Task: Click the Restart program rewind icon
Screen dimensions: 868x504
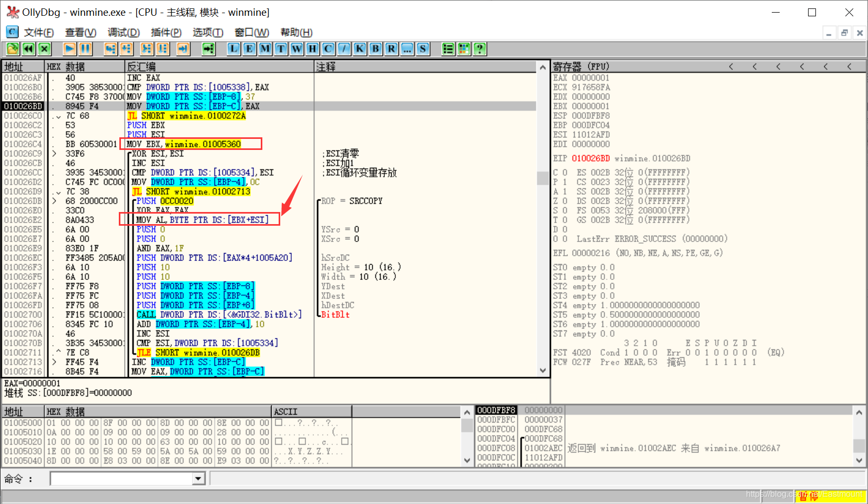Action: coord(28,49)
